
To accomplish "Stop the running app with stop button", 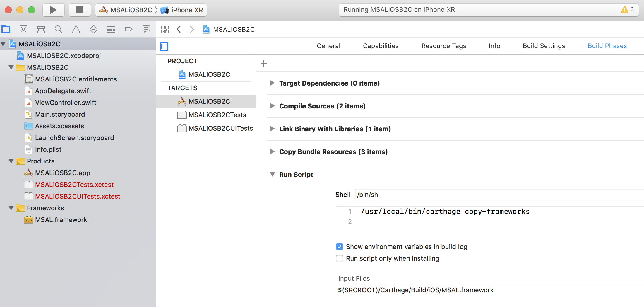I will tap(80, 10).
